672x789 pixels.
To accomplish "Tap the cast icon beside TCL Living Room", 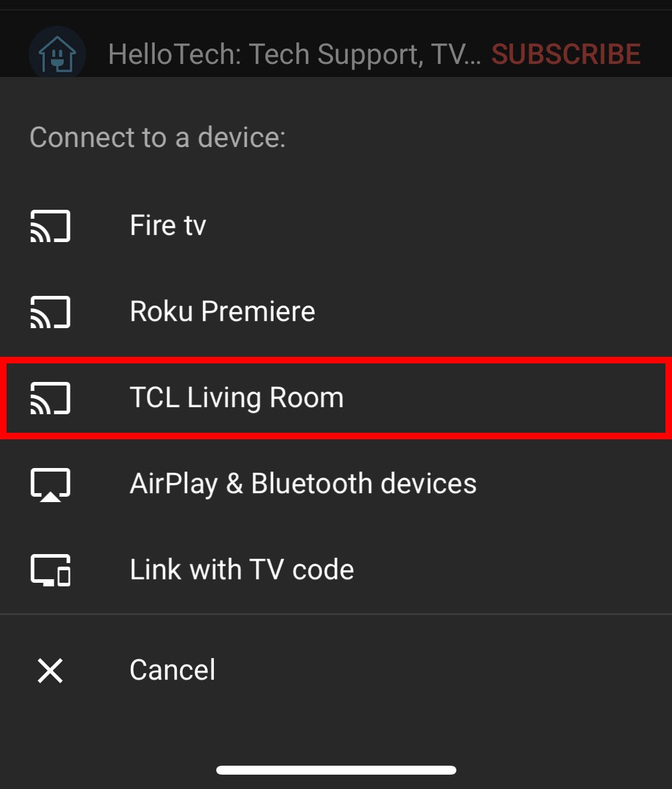I will coord(51,398).
